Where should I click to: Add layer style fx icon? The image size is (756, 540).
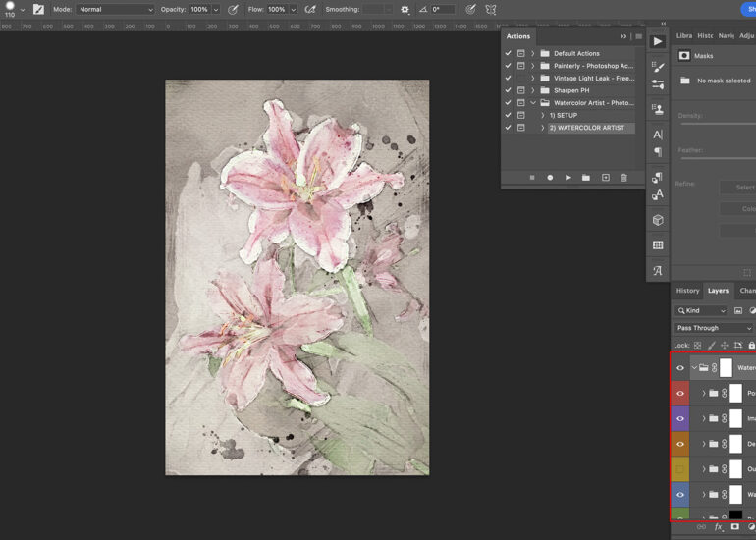point(719,527)
